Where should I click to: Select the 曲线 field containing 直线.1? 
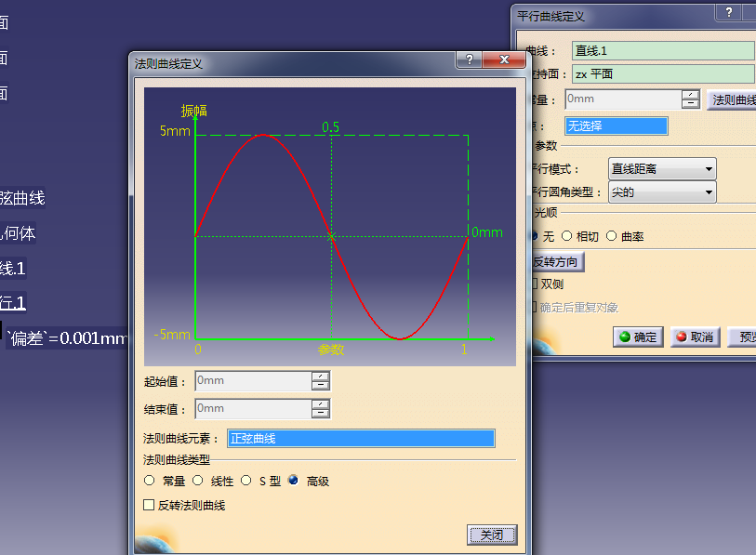(x=663, y=50)
